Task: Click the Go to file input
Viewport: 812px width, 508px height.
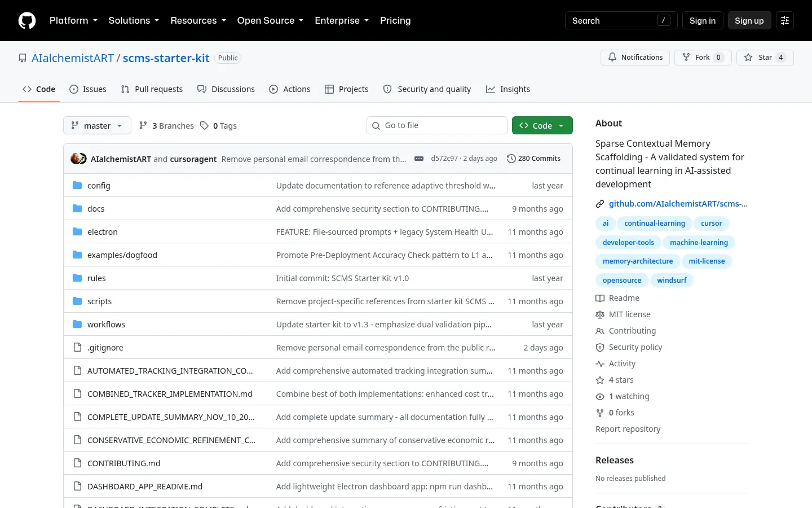Action: point(437,125)
